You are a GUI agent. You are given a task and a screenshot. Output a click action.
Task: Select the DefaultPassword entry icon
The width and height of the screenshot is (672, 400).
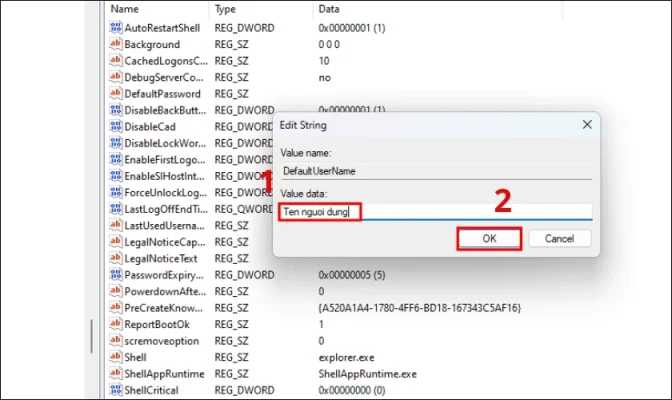point(115,94)
